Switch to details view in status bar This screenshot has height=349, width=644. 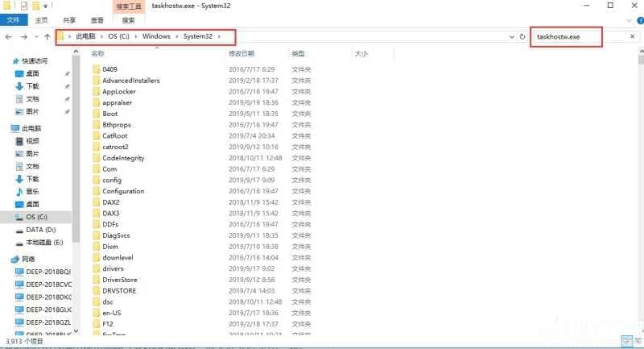coord(627,341)
